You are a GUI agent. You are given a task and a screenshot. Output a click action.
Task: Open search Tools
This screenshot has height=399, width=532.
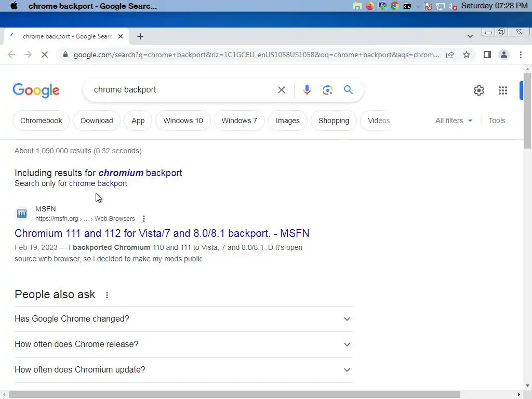coord(497,121)
